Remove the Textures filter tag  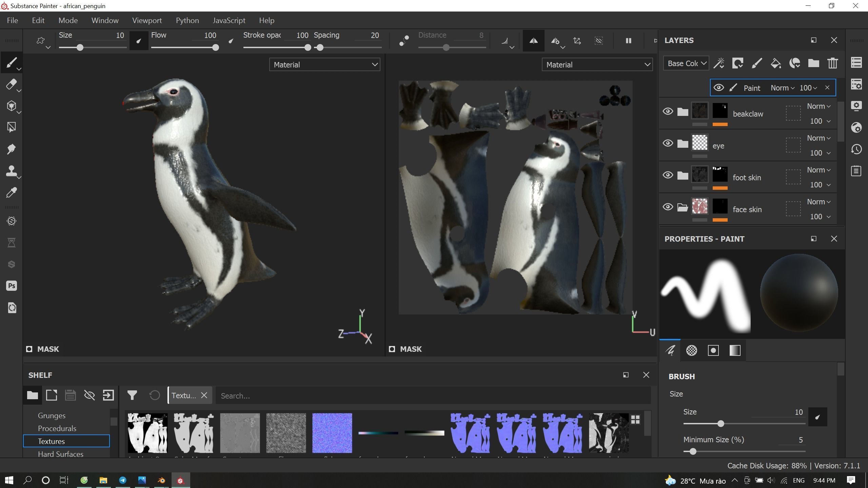click(204, 395)
